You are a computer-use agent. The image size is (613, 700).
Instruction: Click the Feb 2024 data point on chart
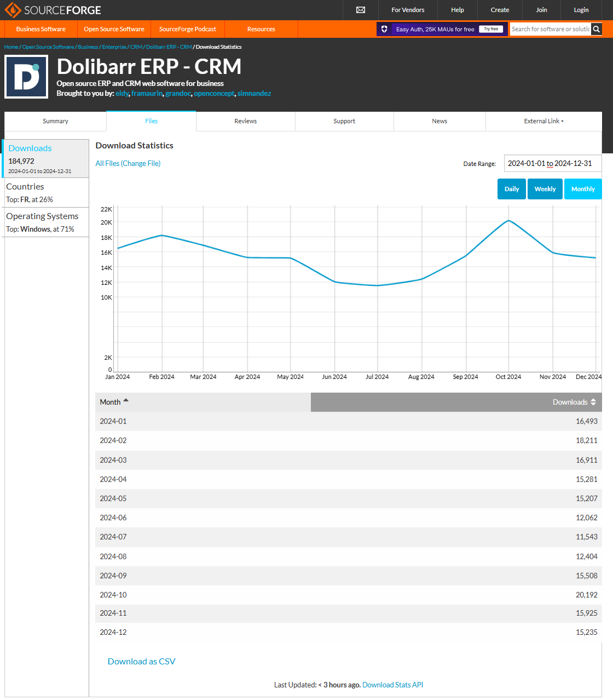coord(161,236)
